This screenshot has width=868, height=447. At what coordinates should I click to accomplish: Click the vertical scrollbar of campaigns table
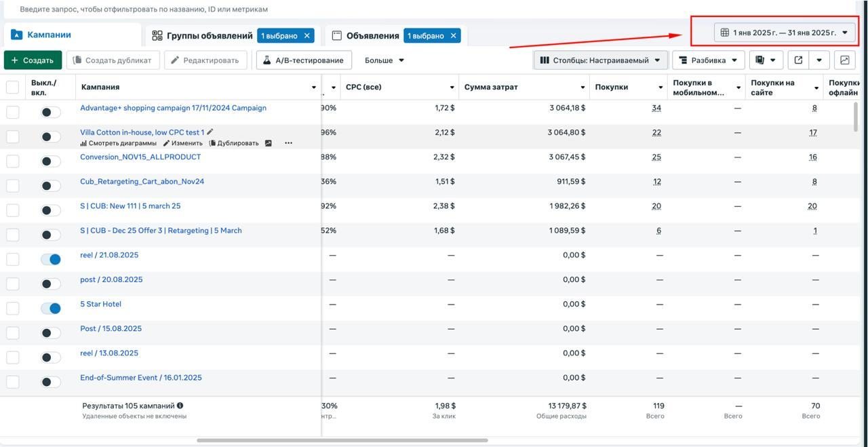856,115
